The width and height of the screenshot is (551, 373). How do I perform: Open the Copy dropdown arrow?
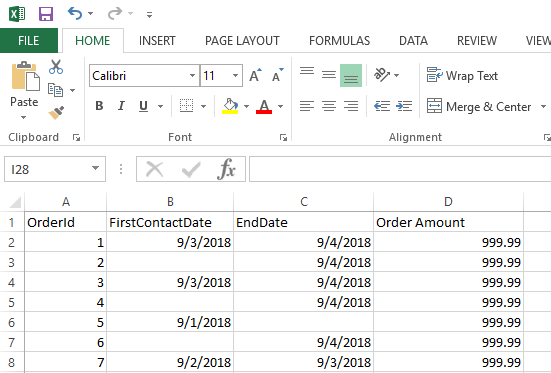coord(72,90)
